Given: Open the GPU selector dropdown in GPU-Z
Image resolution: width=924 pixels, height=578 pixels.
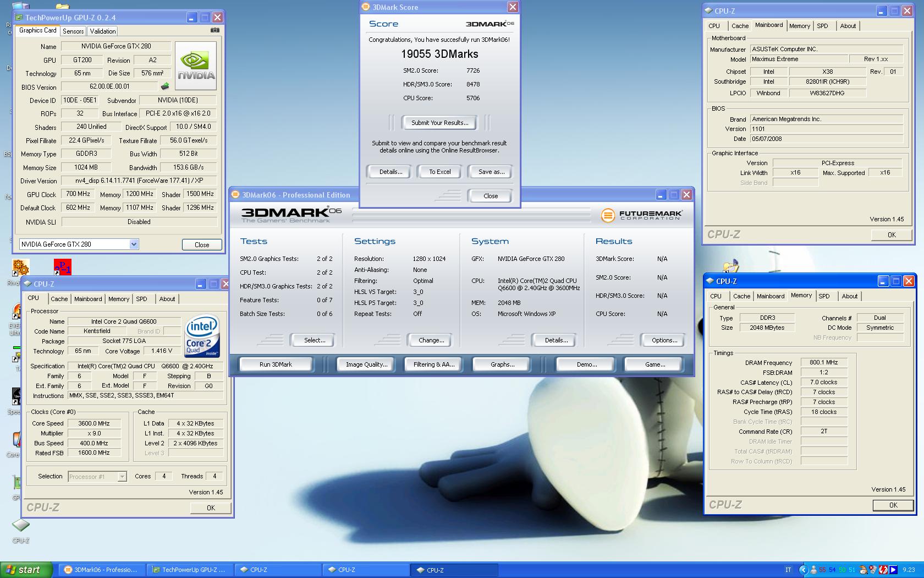Looking at the screenshot, I should click(x=134, y=244).
